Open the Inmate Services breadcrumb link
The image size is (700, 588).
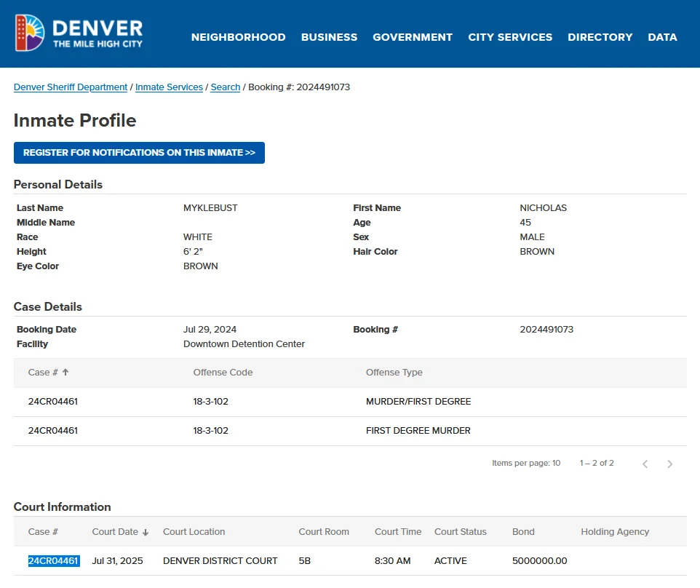(169, 87)
